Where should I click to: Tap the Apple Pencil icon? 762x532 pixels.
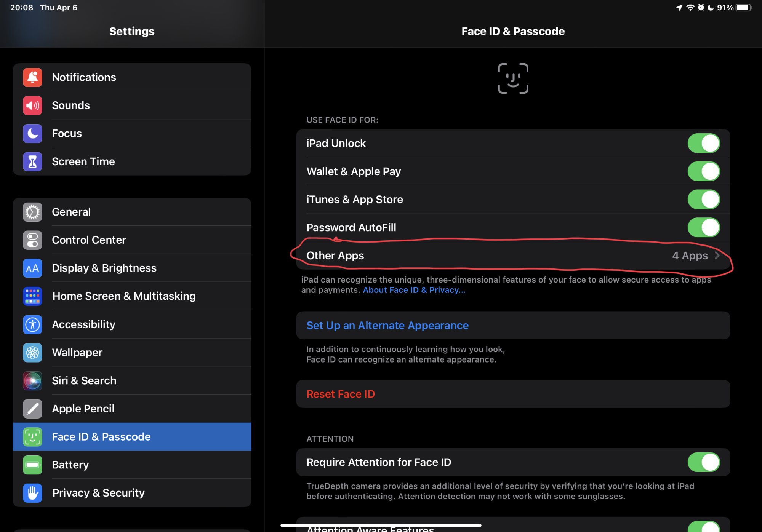pos(32,409)
